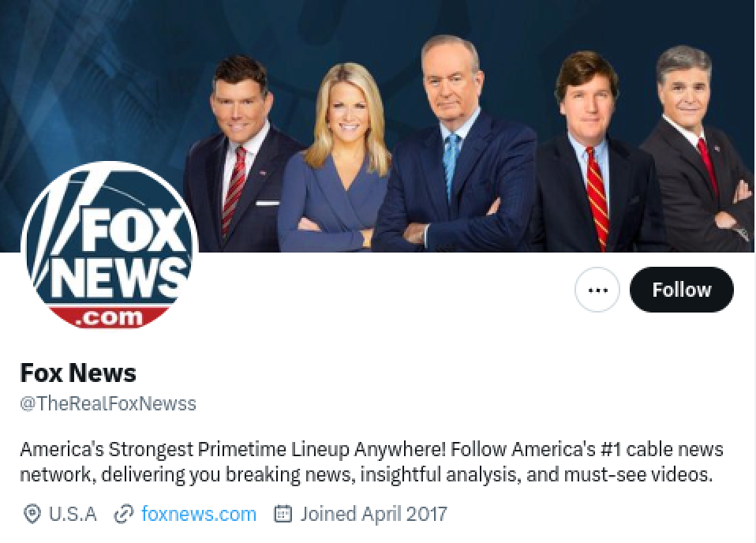
Task: Click the location pin icon
Action: tap(32, 514)
